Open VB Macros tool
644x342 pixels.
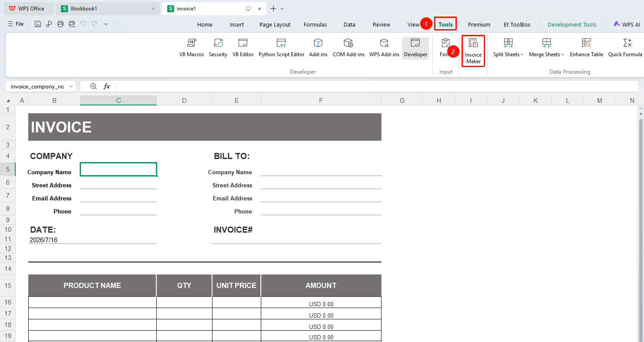coord(192,48)
